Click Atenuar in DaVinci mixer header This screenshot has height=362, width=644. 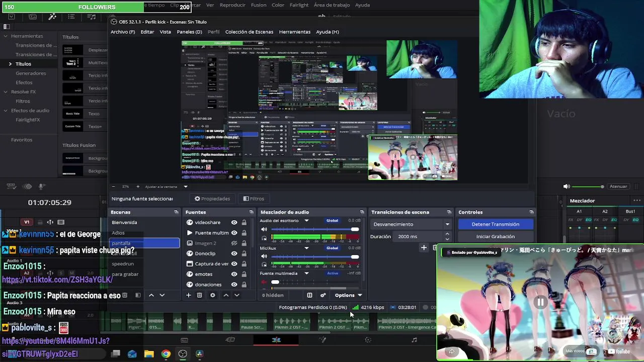click(618, 187)
